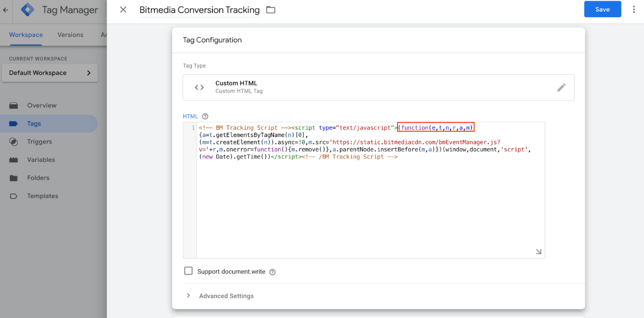Open the HTML help tooltip
Image resolution: width=644 pixels, height=318 pixels.
205,116
